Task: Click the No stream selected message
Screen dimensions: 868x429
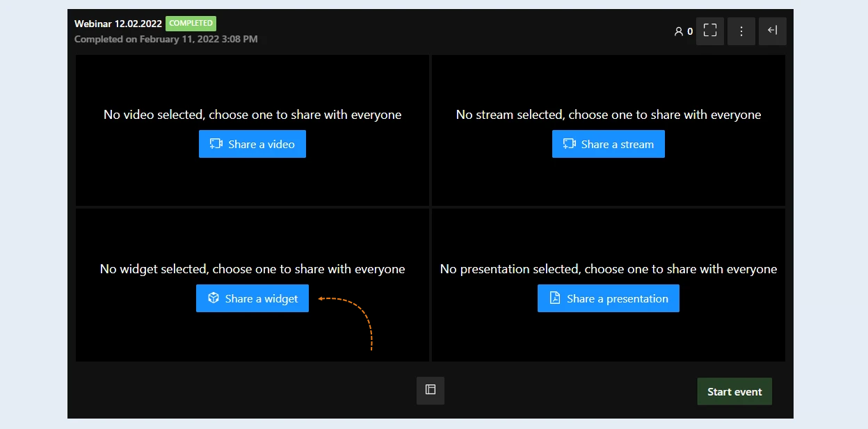Action: pos(609,115)
